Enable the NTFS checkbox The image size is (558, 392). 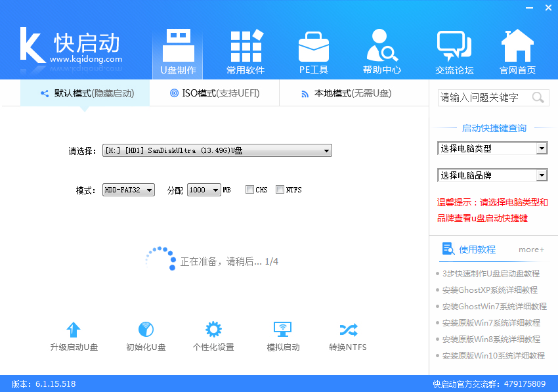[280, 189]
